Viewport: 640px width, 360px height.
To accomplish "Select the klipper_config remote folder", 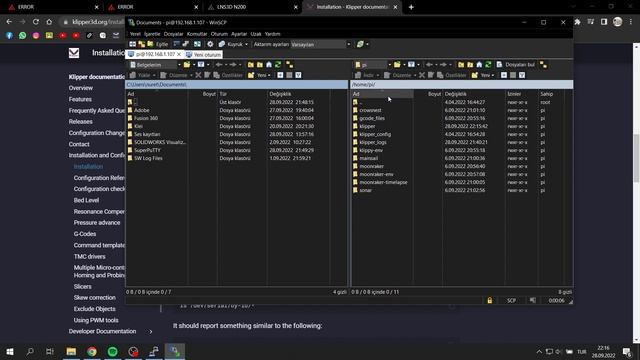I will tap(375, 134).
